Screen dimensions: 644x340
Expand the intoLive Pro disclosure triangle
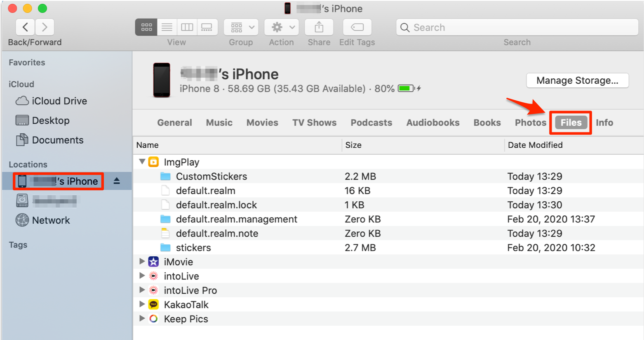click(x=142, y=290)
